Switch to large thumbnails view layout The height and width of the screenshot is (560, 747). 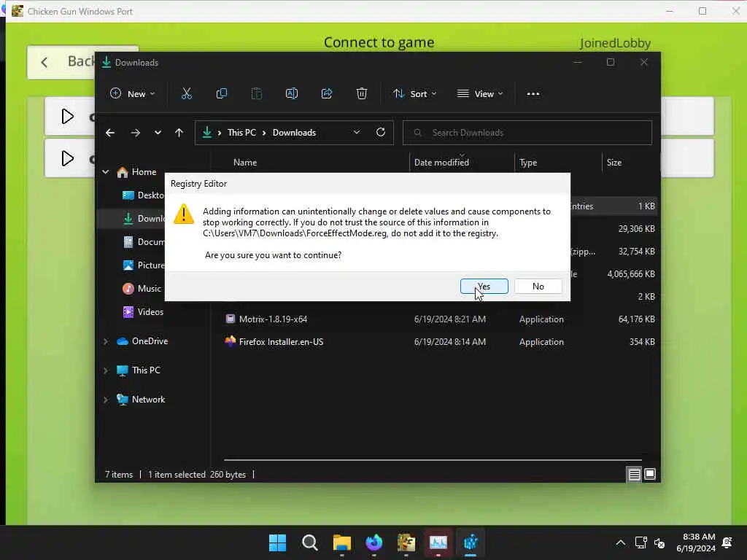pos(650,474)
